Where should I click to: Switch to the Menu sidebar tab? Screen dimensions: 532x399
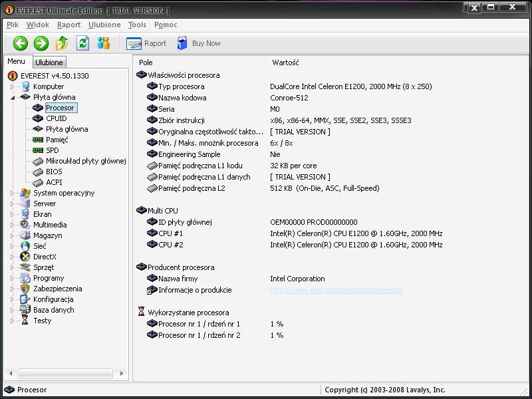[x=16, y=61]
